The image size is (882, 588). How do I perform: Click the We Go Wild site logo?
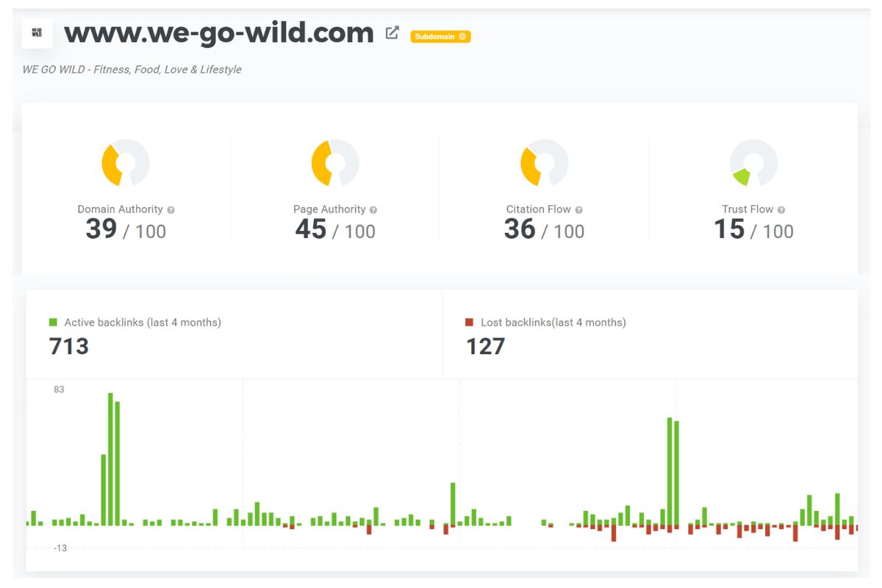pos(37,33)
